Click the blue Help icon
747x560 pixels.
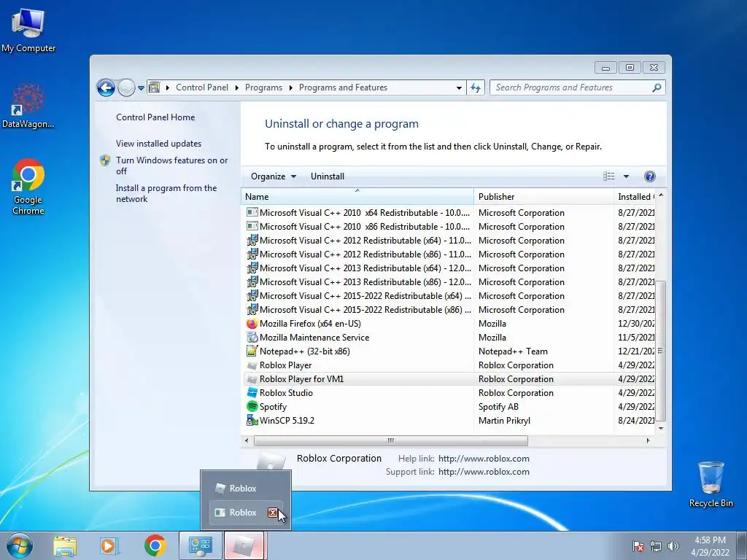tap(649, 176)
